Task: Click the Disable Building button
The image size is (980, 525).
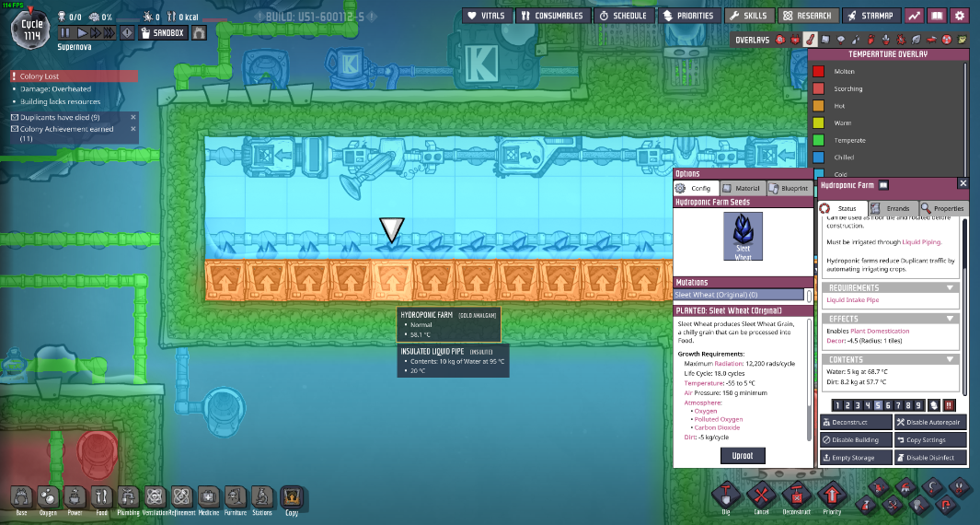Action: 857,440
